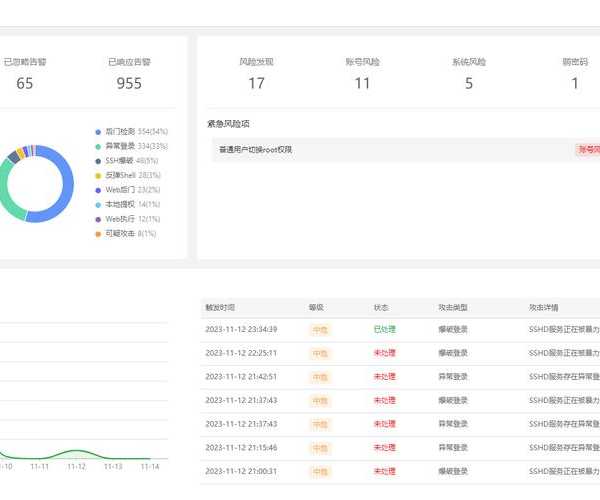Sort by the 触发时间 column header
The image size is (600, 500).
tap(220, 307)
